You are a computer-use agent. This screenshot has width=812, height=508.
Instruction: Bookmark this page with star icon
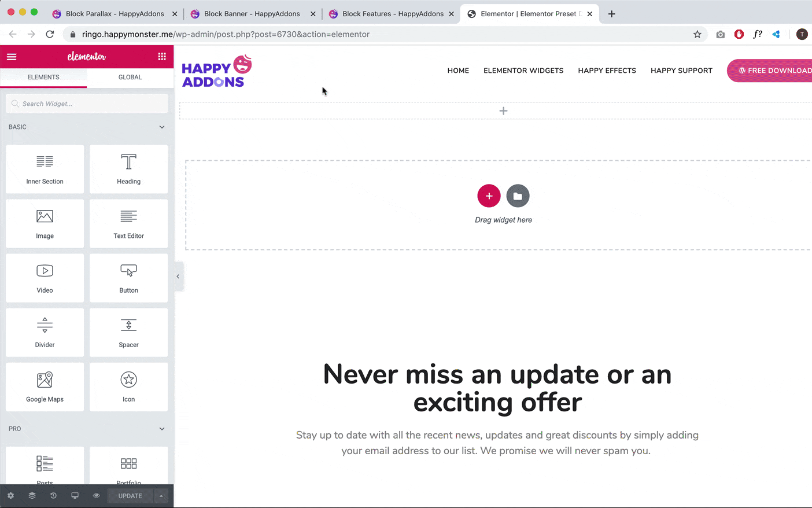[x=697, y=34]
